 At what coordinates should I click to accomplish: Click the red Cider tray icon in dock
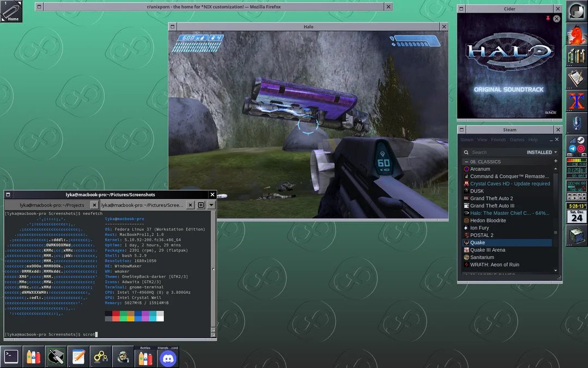[x=581, y=149]
